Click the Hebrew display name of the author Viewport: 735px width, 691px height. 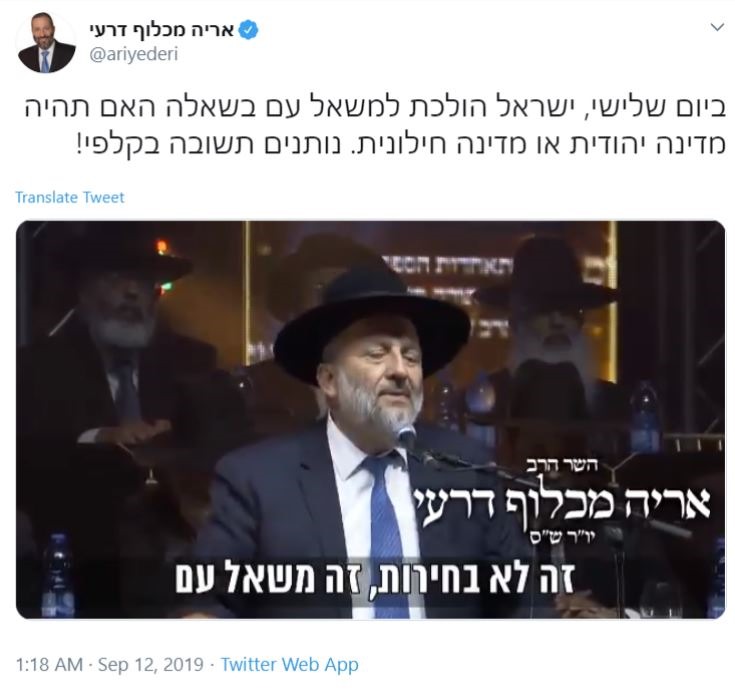coord(161,30)
